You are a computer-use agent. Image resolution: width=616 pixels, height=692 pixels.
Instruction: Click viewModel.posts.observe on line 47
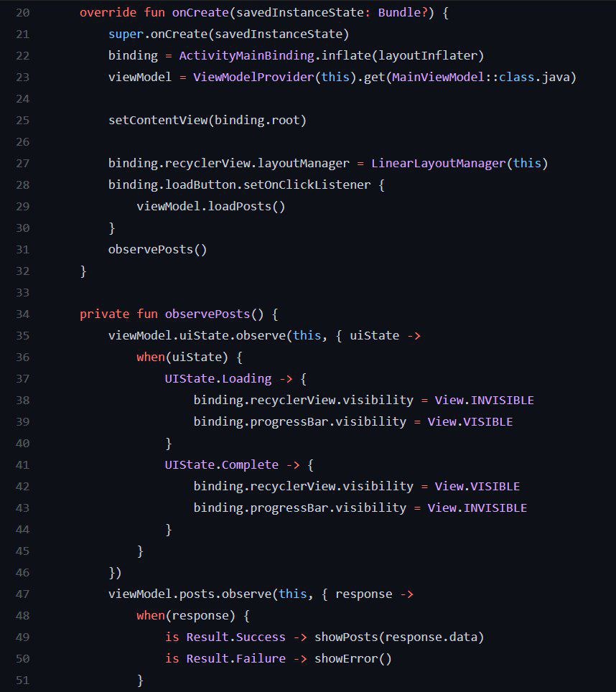coord(190,594)
